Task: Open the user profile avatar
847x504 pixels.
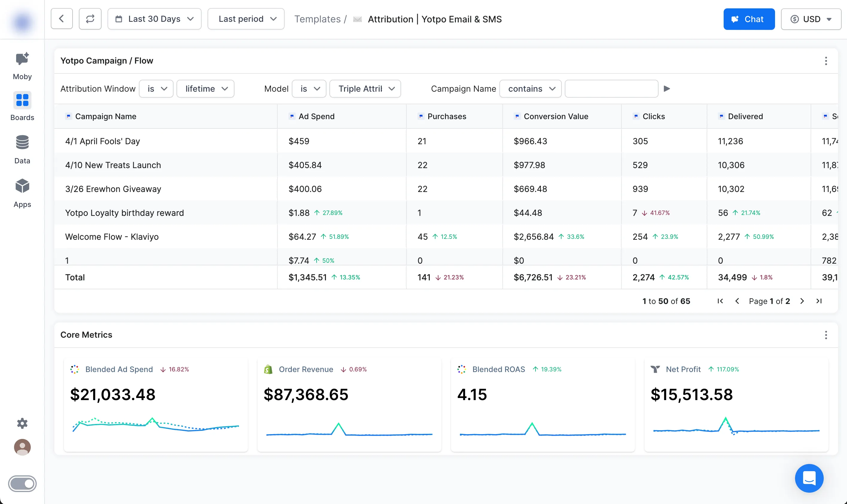Action: click(22, 447)
